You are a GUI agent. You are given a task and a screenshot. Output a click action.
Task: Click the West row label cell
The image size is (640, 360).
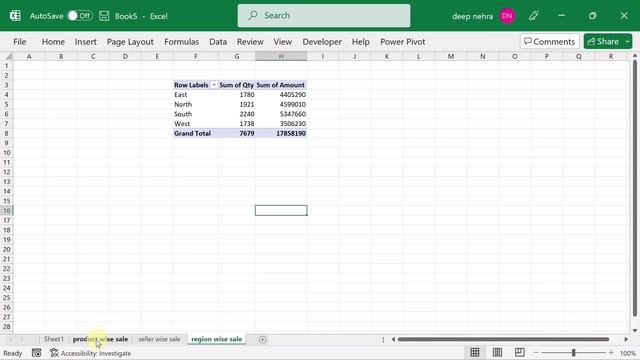click(196, 124)
